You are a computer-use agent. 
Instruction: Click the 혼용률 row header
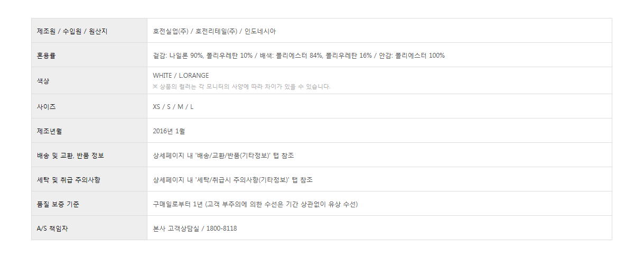46,56
